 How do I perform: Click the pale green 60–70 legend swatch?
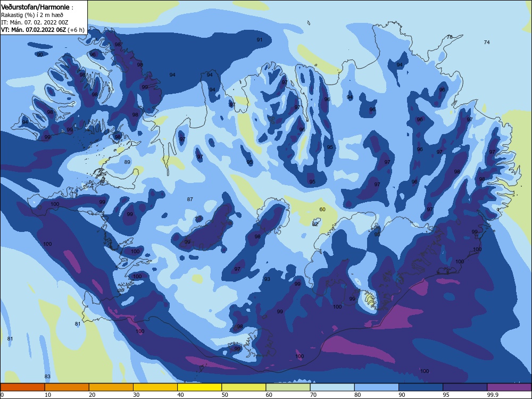(288, 387)
